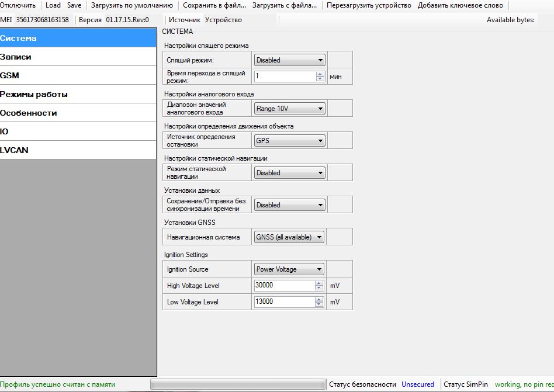Image resolution: width=554 pixels, height=392 pixels.
Task: Open the analog input Range 10V dropdown
Action: 290,109
